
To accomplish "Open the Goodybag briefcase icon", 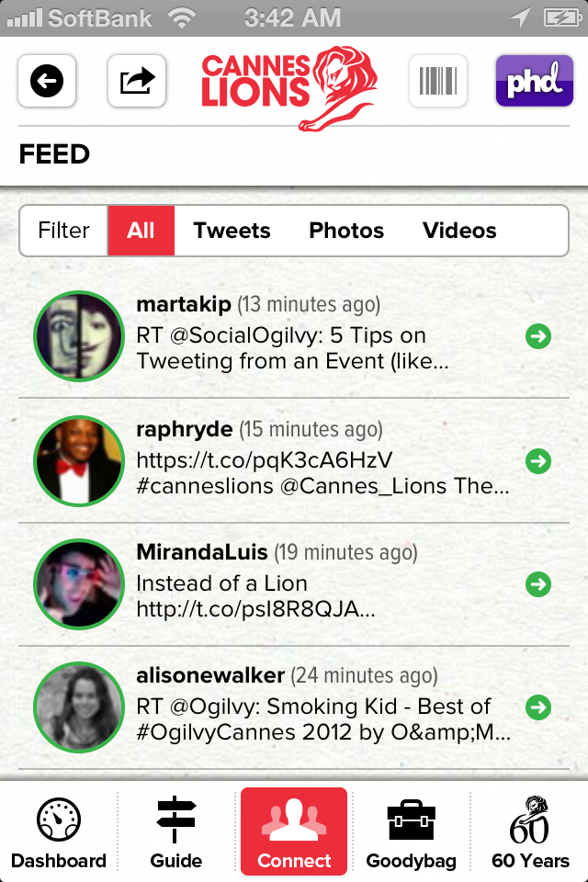I will tap(412, 820).
